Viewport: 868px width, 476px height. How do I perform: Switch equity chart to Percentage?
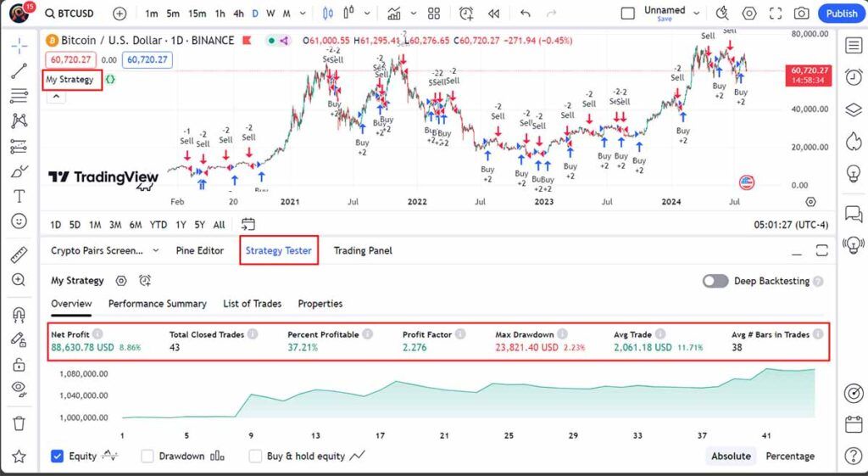click(x=790, y=456)
